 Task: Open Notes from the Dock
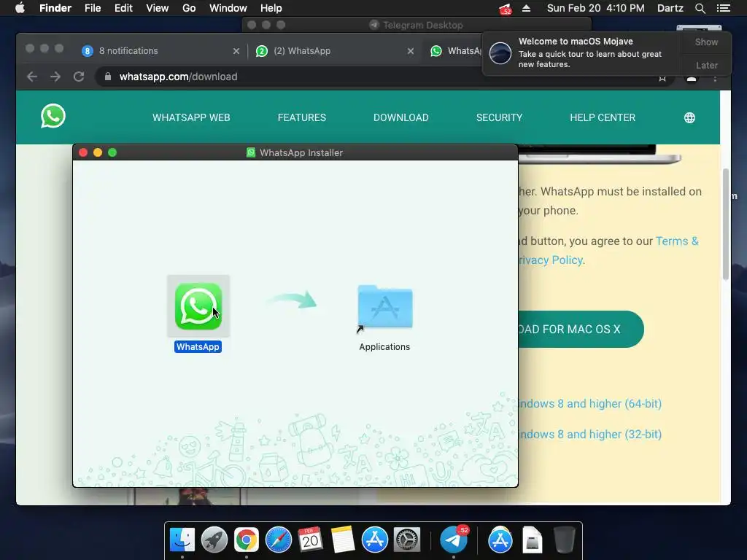click(343, 540)
